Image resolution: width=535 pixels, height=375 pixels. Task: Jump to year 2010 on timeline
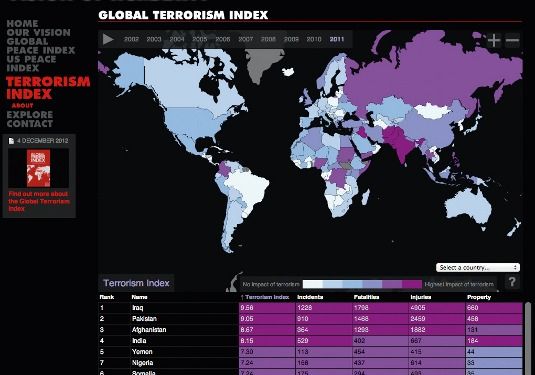click(314, 39)
